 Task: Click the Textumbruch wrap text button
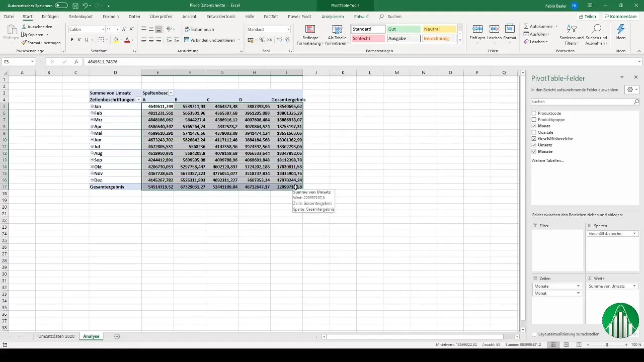[x=199, y=29]
